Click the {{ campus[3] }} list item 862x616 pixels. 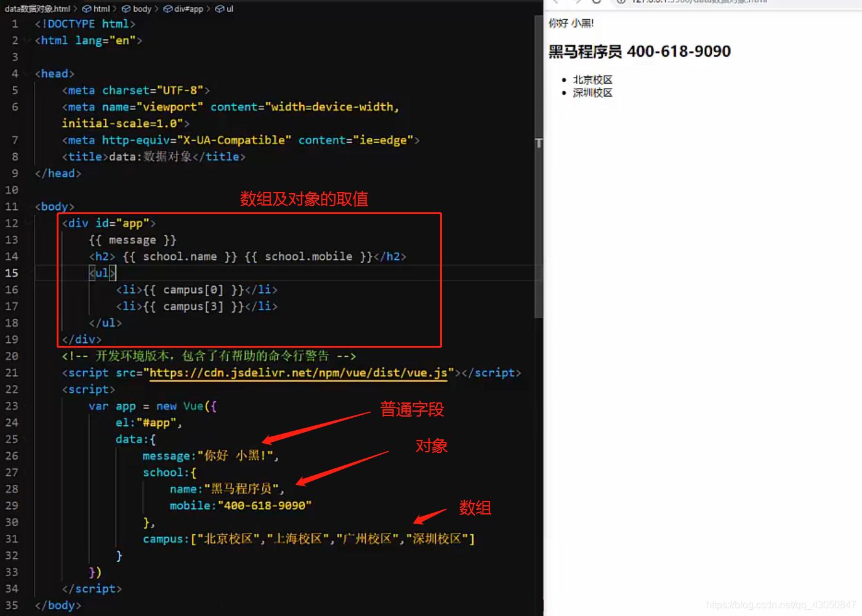[197, 306]
